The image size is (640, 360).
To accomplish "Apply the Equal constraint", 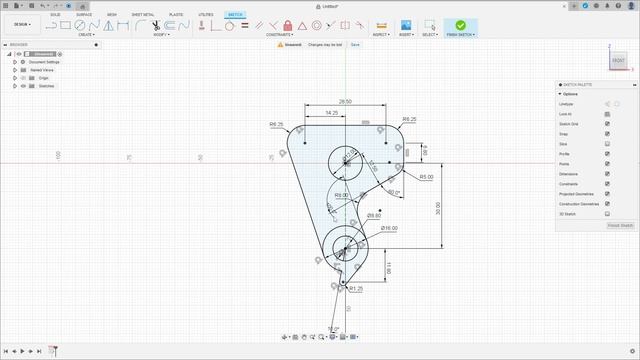I will tap(245, 25).
